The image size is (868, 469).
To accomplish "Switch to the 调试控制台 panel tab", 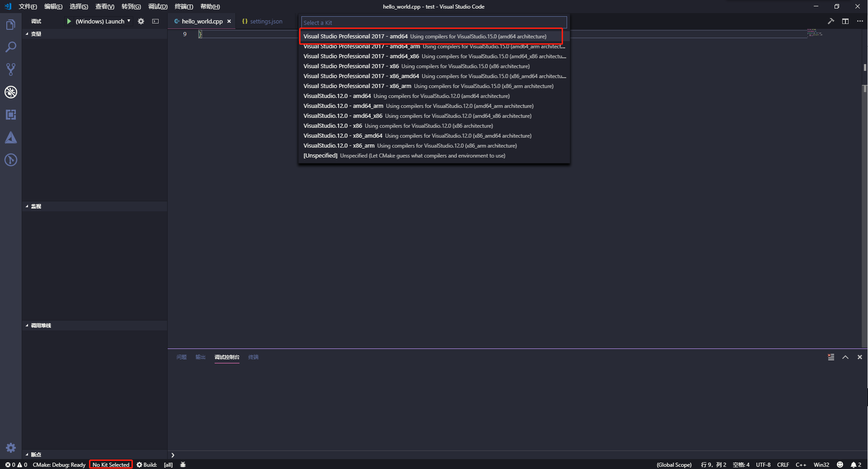I will point(227,357).
